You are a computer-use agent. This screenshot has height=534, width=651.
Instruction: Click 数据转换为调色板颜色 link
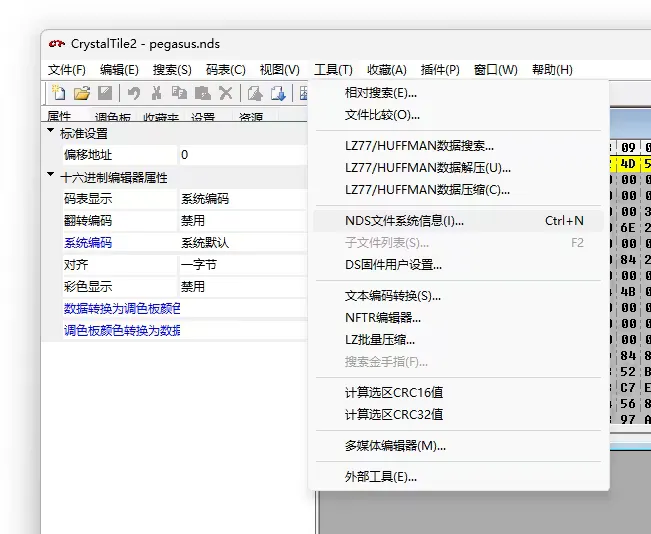click(122, 308)
